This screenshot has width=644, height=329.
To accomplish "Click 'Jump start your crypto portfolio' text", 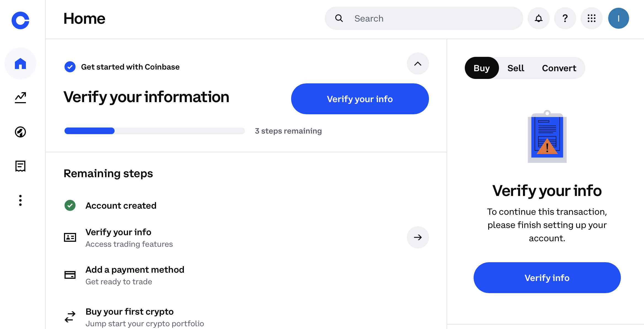I will [145, 323].
